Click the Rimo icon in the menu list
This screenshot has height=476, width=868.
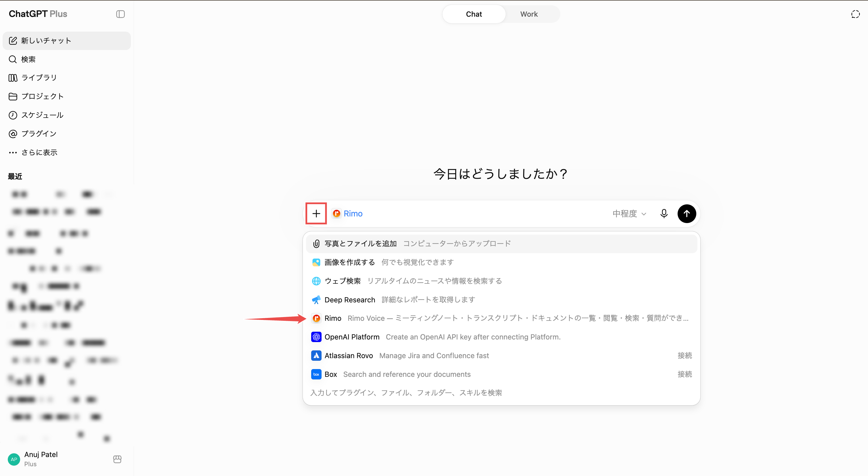click(x=316, y=318)
